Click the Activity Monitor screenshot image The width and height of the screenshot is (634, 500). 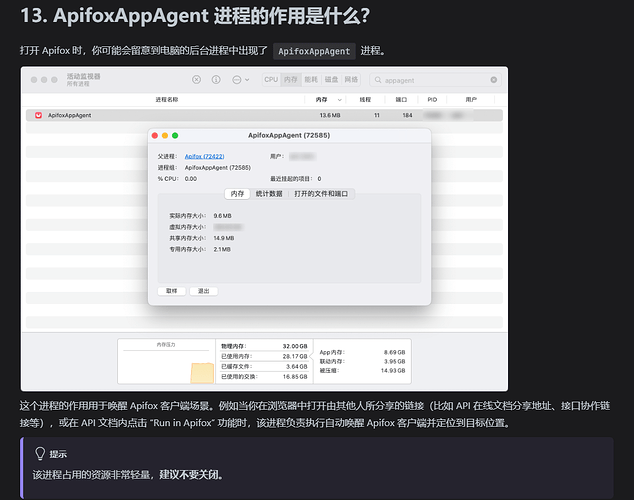click(264, 229)
